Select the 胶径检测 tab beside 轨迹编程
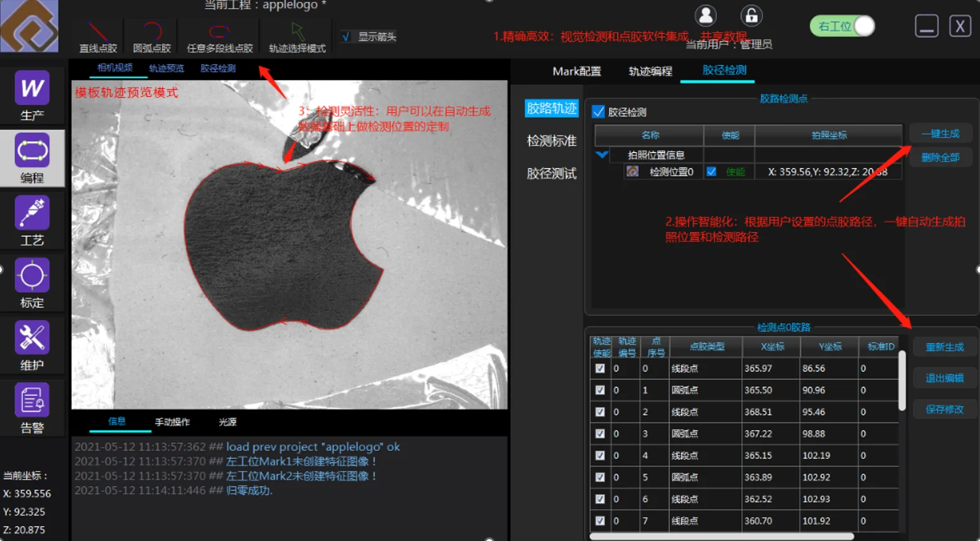Screen dimensions: 980x541 point(724,70)
